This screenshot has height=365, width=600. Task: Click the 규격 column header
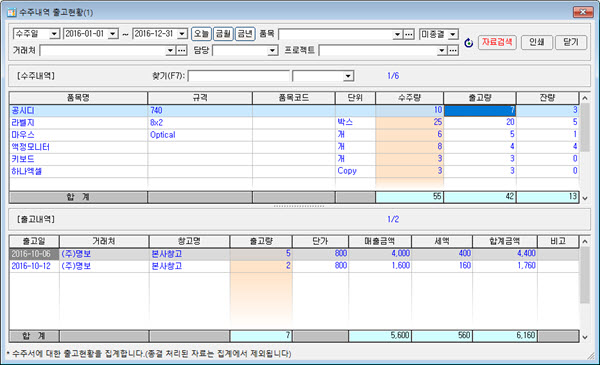point(200,98)
